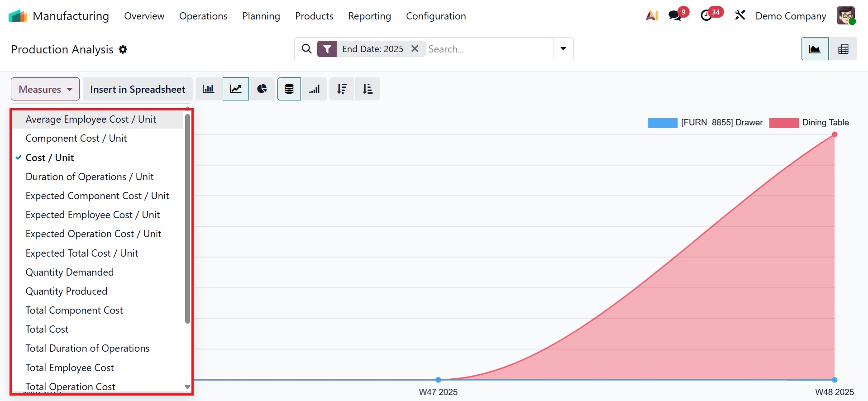Open the discuss messages icon
The height and width of the screenshot is (401, 868).
coord(675,16)
